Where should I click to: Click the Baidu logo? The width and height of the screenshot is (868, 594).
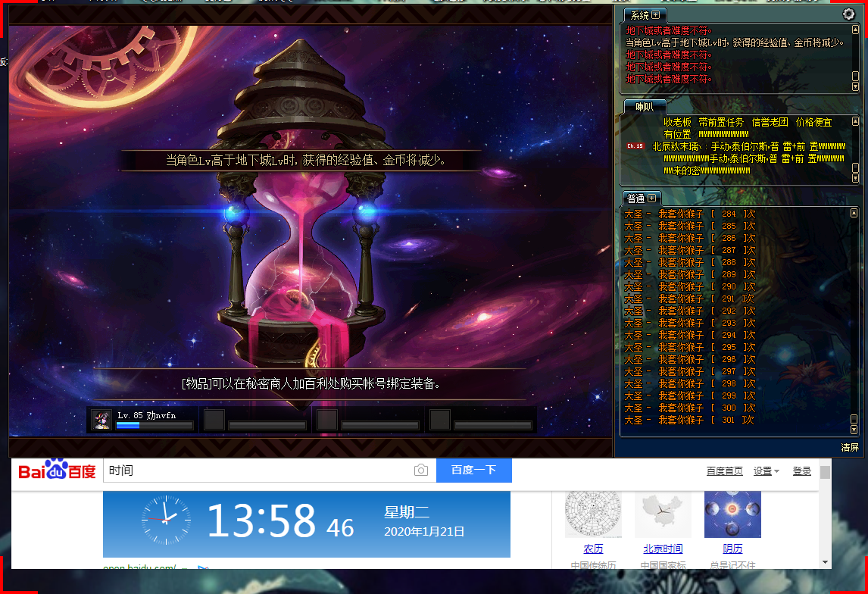coord(57,471)
